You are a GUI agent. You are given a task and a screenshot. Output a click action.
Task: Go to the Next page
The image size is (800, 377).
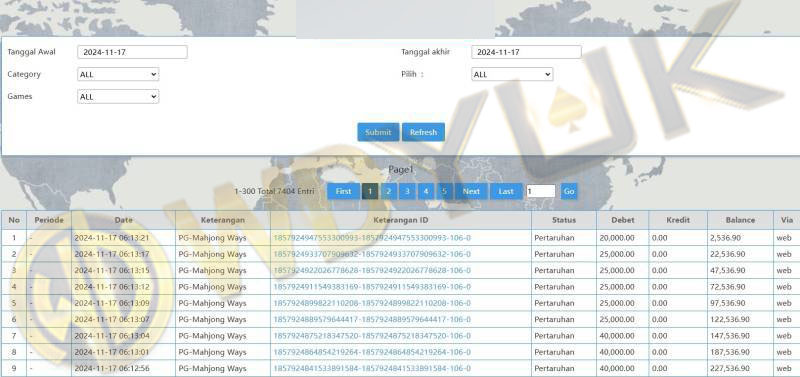471,191
